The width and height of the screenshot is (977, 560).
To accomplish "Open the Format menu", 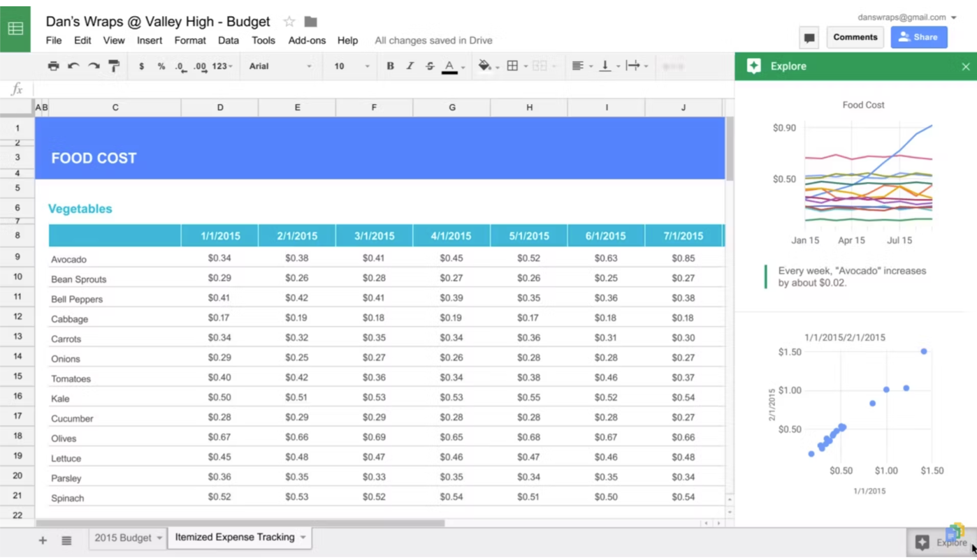I will (189, 40).
